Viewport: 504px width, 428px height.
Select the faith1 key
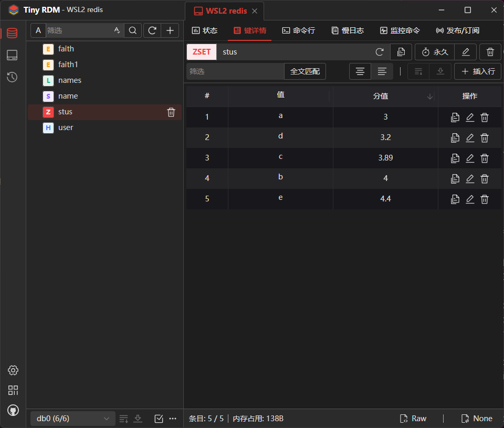(105, 65)
